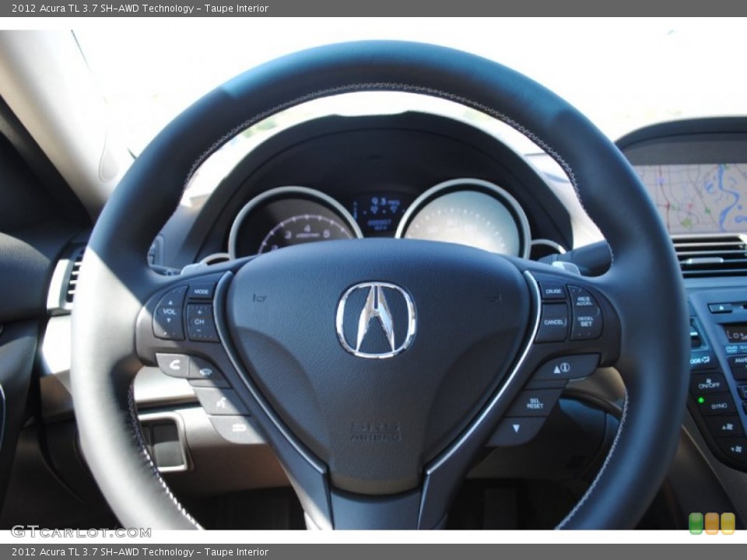
Task: Tap the VOL up arrow
Action: (x=170, y=302)
